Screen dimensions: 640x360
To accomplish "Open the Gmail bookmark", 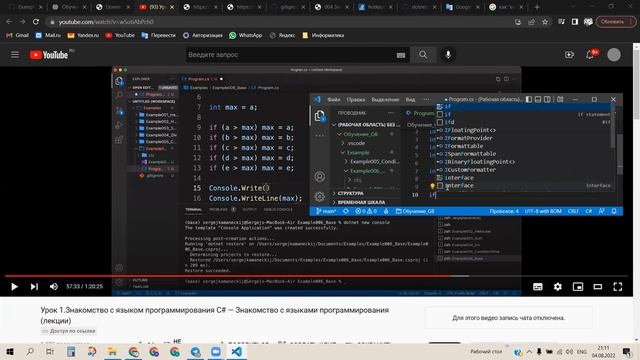I will (x=18, y=36).
